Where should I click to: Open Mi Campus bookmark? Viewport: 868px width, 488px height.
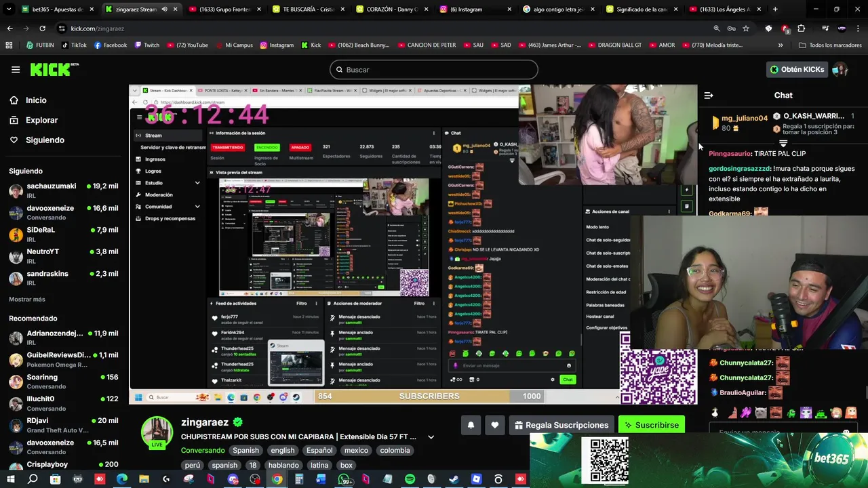(x=233, y=45)
